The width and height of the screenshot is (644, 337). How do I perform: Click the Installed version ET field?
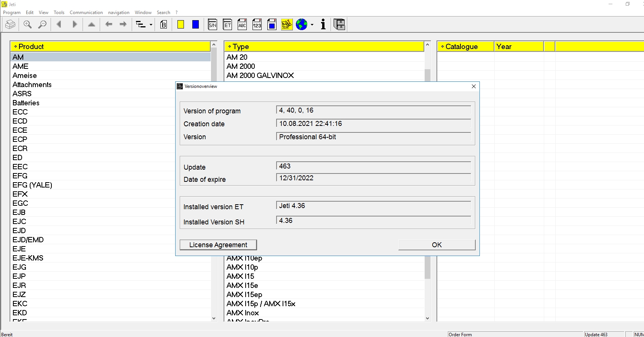tap(374, 206)
